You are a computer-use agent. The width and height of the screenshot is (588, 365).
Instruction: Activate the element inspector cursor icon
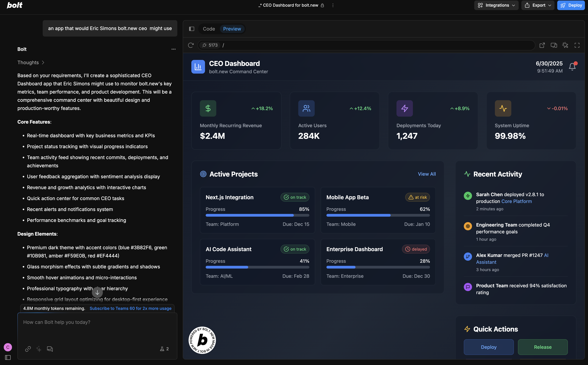coord(565,45)
